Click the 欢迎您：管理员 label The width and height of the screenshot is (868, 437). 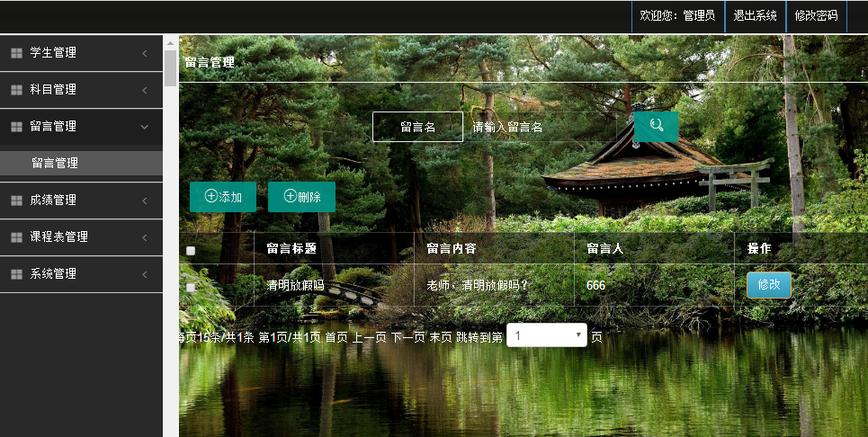coord(677,16)
